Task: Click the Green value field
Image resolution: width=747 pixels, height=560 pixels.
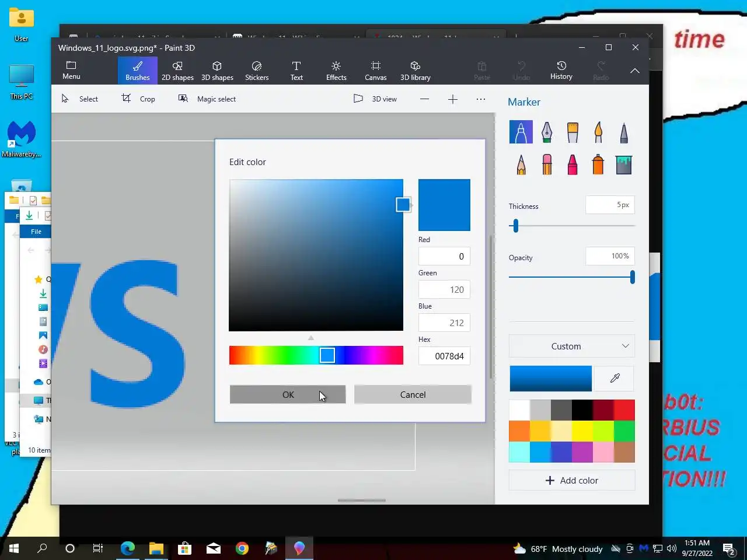Action: coord(444,289)
